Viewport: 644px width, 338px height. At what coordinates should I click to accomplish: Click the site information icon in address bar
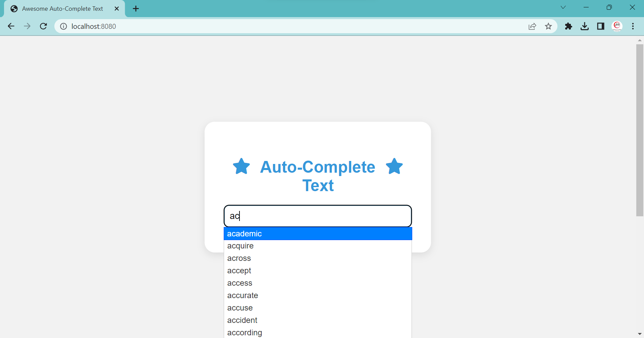(x=63, y=26)
